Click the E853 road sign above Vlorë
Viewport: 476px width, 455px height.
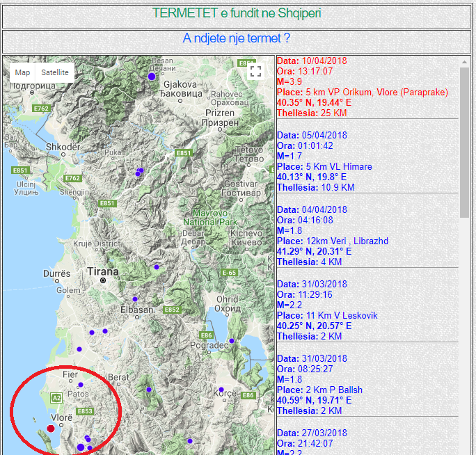tap(85, 411)
